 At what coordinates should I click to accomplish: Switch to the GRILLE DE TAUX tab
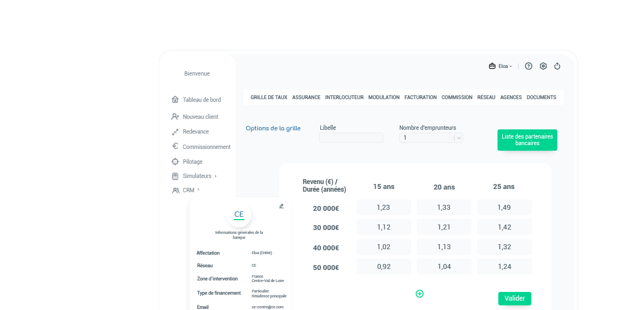[x=269, y=97]
